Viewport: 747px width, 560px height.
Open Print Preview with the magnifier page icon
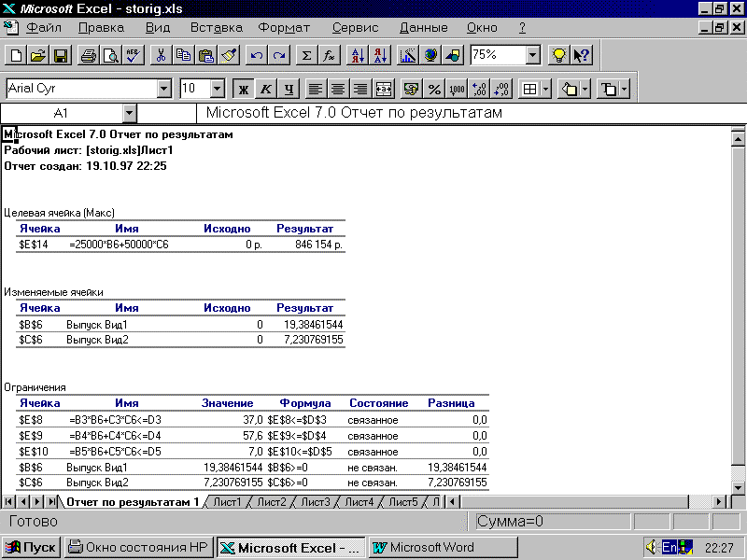click(111, 56)
